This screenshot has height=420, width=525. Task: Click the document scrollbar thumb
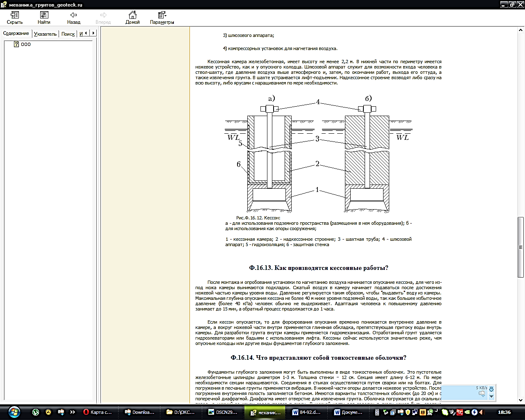pos(521,247)
